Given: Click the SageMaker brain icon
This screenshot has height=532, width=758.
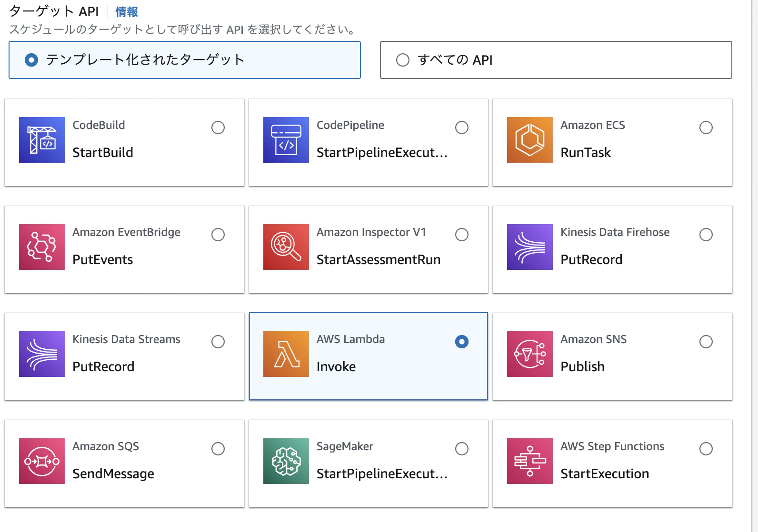Looking at the screenshot, I should [286, 461].
